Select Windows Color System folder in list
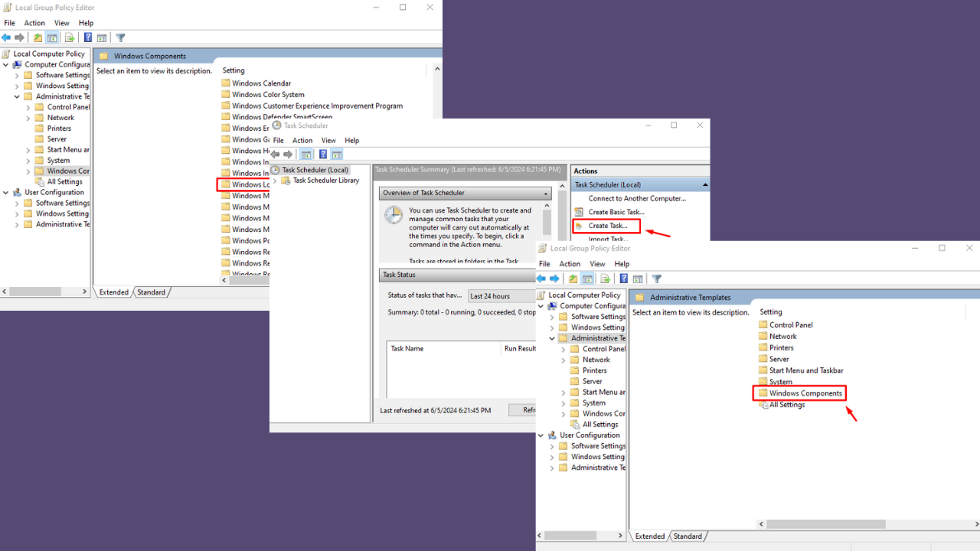The width and height of the screenshot is (980, 551). pos(268,95)
